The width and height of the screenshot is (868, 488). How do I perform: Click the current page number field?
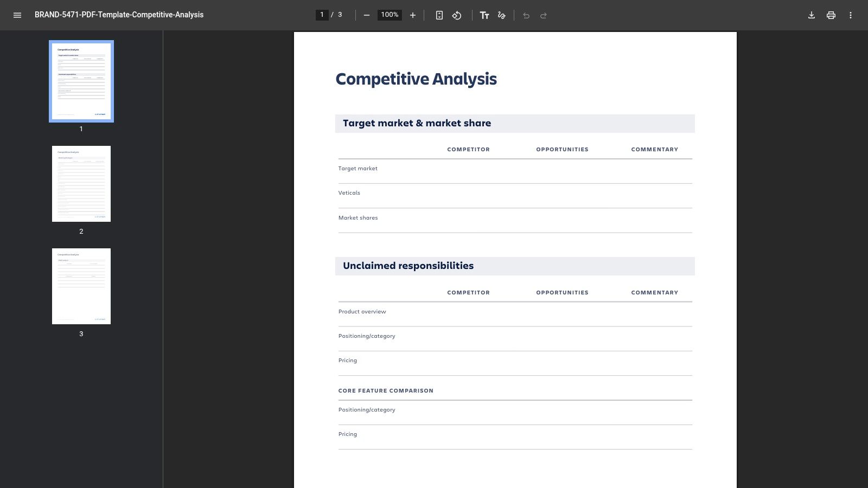[322, 15]
